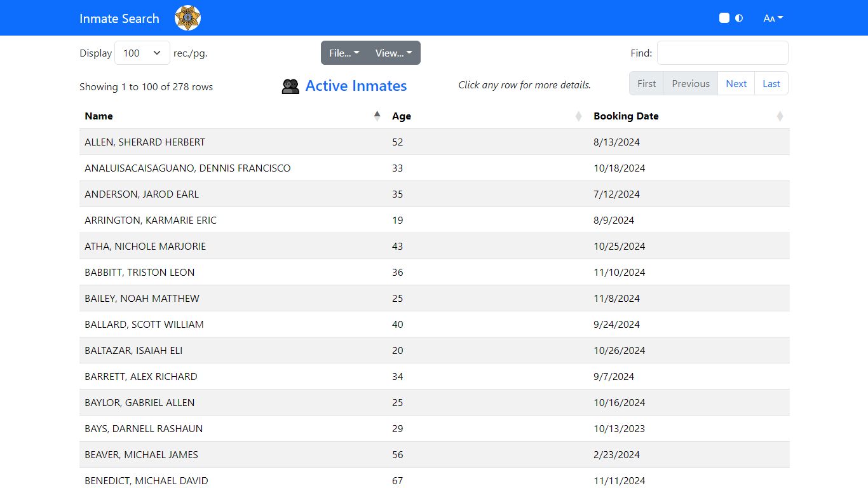This screenshot has width=868, height=488.
Task: Open the records per page dropdown
Action: (x=142, y=53)
